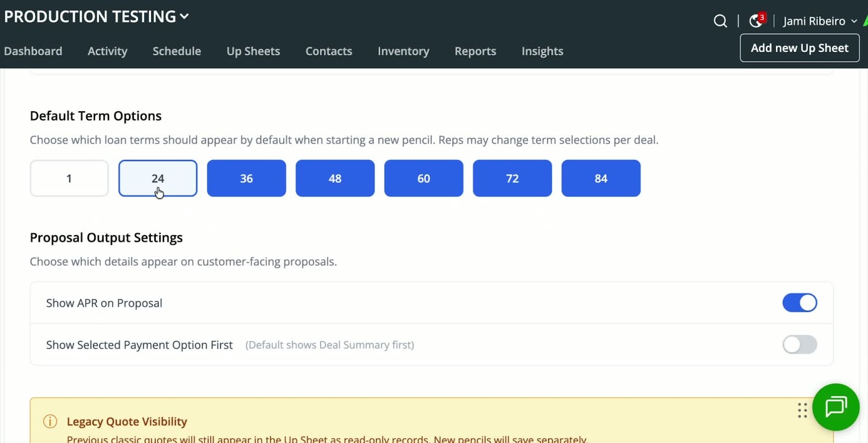The image size is (868, 443).
Task: Click Add new Up Sheet button
Action: tap(799, 48)
